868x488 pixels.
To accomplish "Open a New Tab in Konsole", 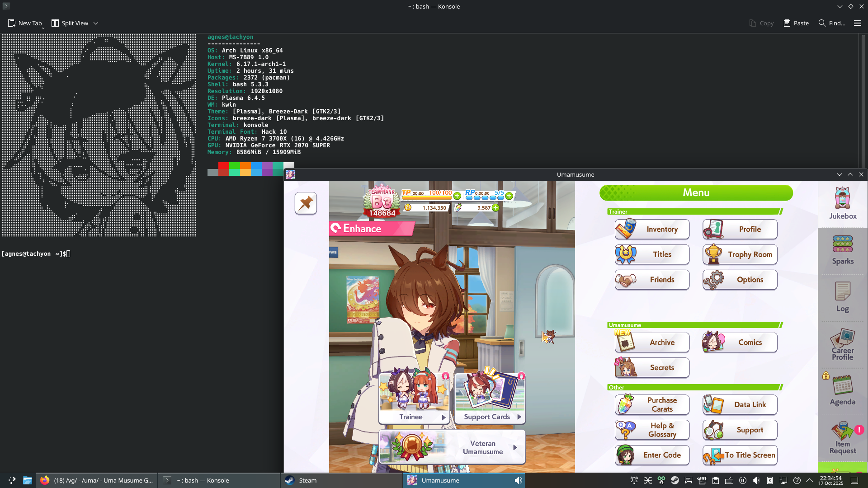I will pos(25,23).
